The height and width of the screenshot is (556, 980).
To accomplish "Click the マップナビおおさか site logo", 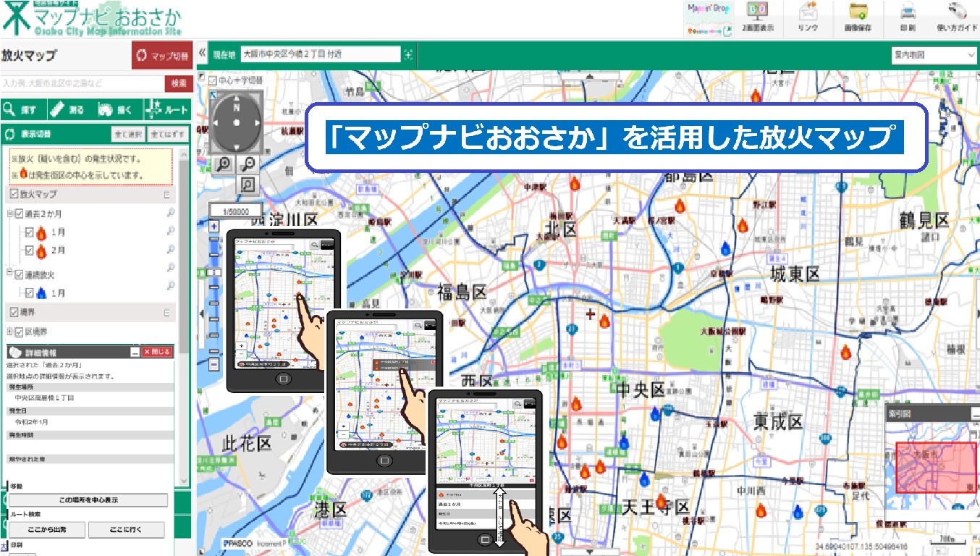I will (92, 20).
